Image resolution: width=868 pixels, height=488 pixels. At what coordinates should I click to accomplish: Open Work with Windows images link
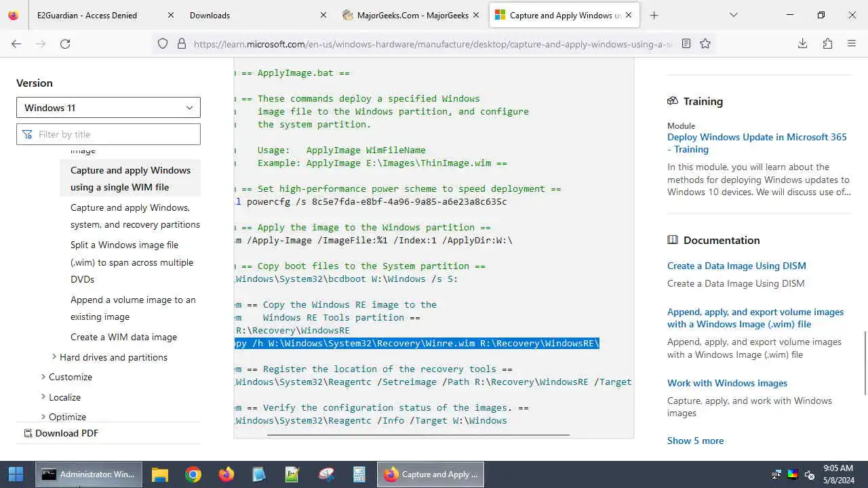tap(727, 383)
